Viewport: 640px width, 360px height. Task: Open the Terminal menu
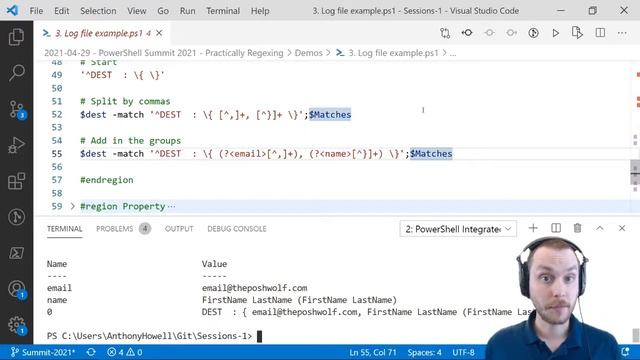pos(223,11)
